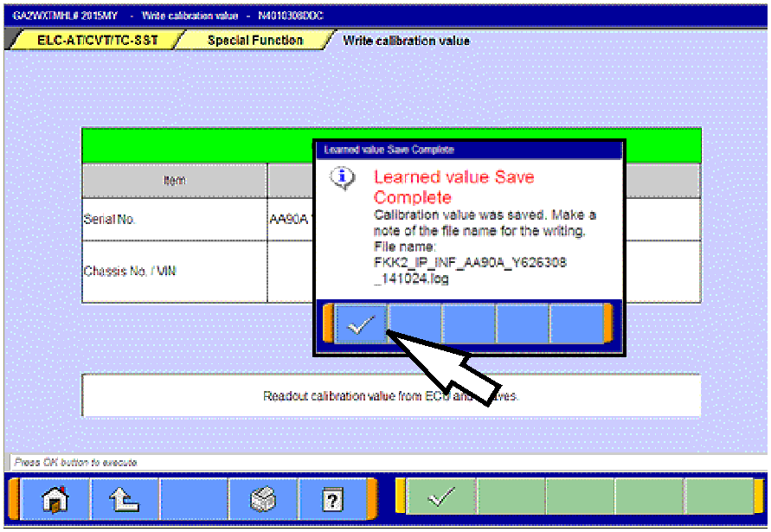Click the Readout calibration value message box
Viewport: 771px width, 532px height.
390,396
